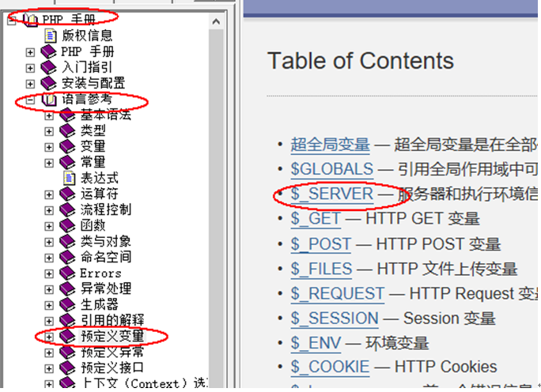Select the 引用的解释 tree item label
The width and height of the screenshot is (541, 392).
[112, 321]
